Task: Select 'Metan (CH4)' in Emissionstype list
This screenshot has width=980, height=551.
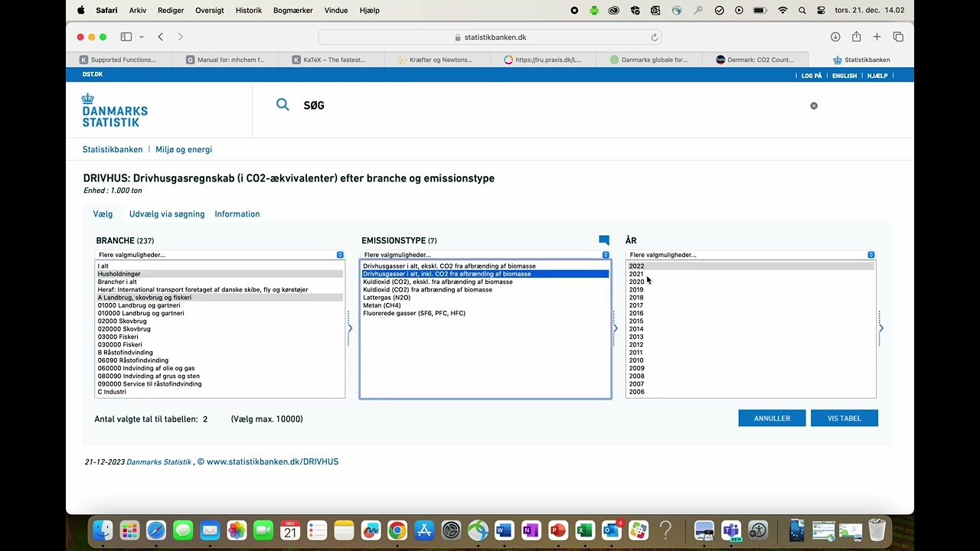Action: (x=485, y=305)
